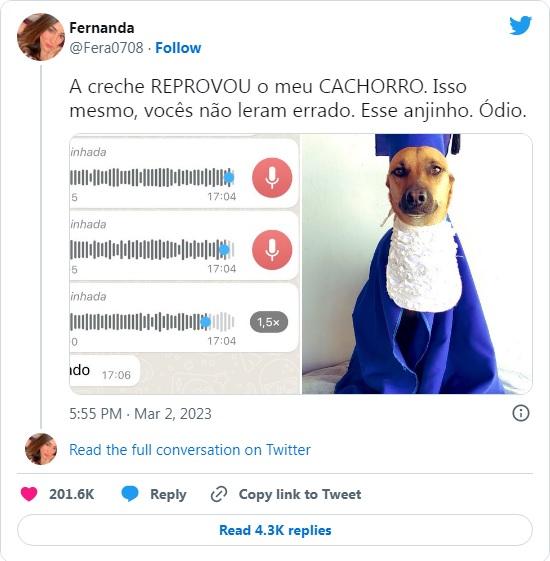Click the chain link copy icon
Viewport: 550px width, 561px height.
[219, 494]
